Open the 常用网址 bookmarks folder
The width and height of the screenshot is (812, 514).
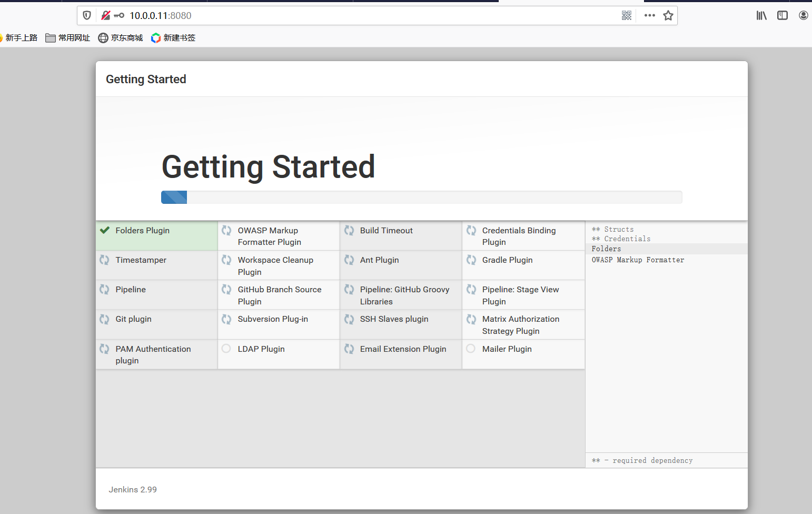(68, 38)
